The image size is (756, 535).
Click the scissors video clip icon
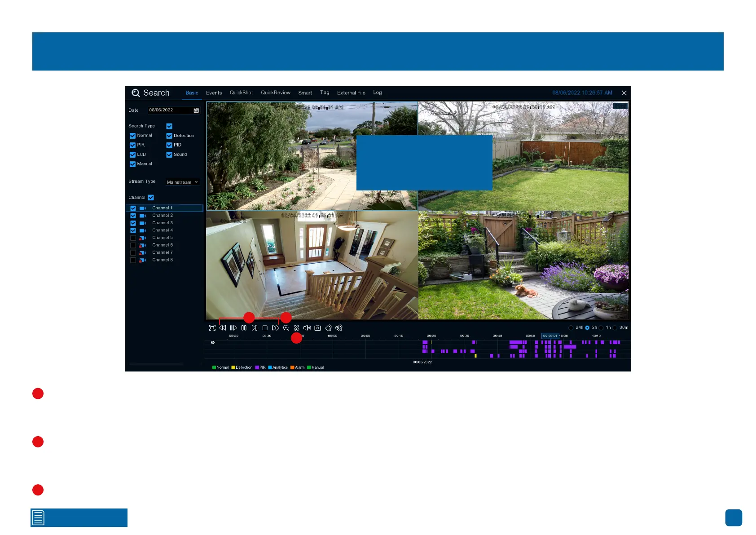coord(297,328)
